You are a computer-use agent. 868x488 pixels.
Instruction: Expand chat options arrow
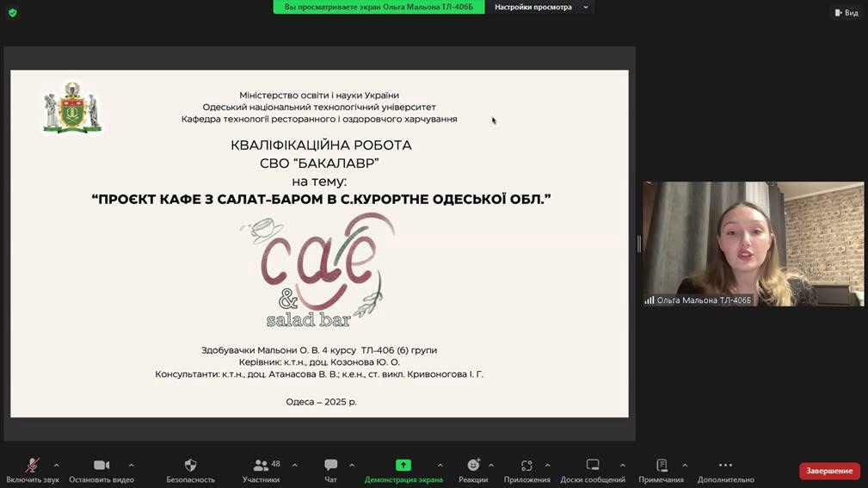tap(352, 466)
